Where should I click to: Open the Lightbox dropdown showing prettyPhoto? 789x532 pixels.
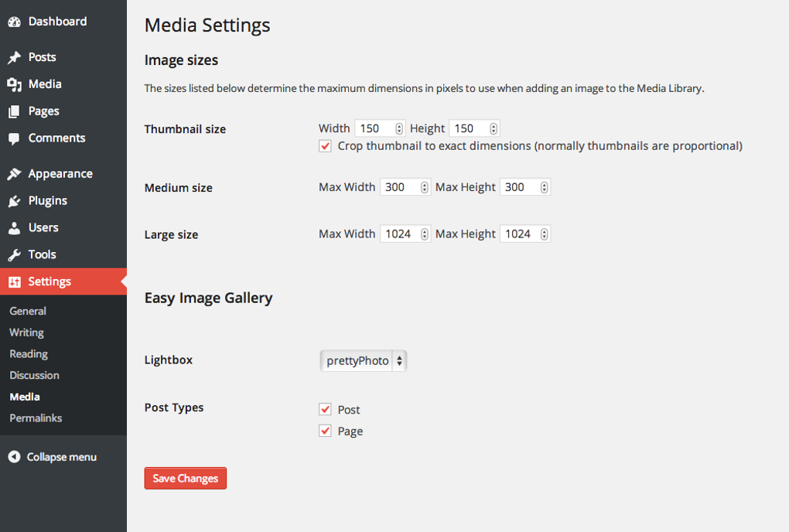tap(363, 360)
